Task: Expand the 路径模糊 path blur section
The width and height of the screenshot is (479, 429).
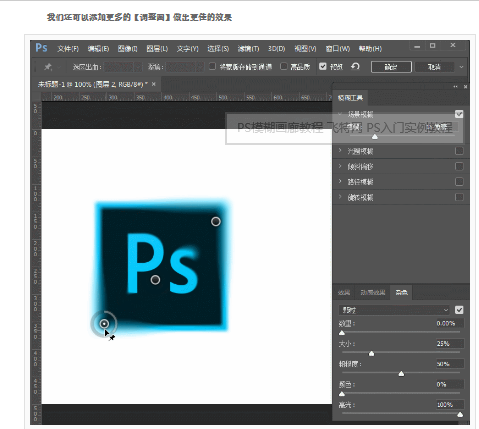Action: (340, 181)
